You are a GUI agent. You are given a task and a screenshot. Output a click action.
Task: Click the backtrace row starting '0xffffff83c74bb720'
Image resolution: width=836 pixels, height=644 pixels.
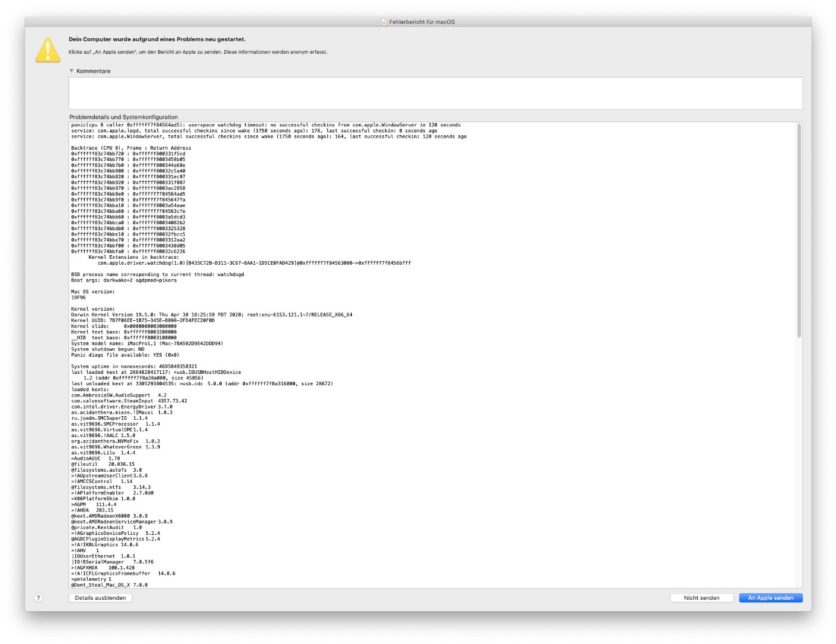(x=128, y=154)
